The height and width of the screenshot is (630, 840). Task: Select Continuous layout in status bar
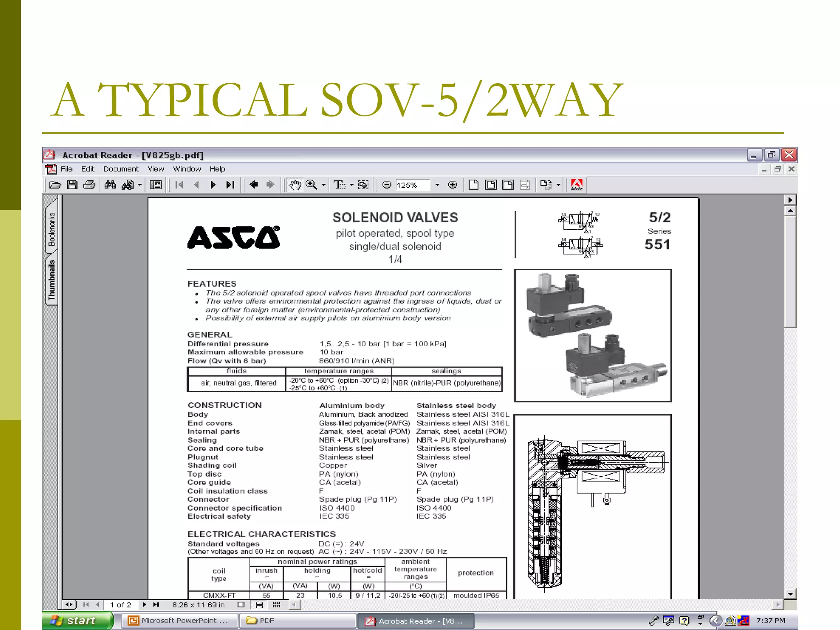click(x=259, y=605)
